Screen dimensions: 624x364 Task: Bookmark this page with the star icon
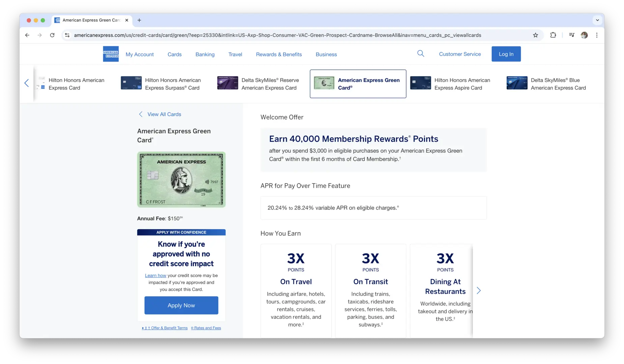click(x=535, y=35)
